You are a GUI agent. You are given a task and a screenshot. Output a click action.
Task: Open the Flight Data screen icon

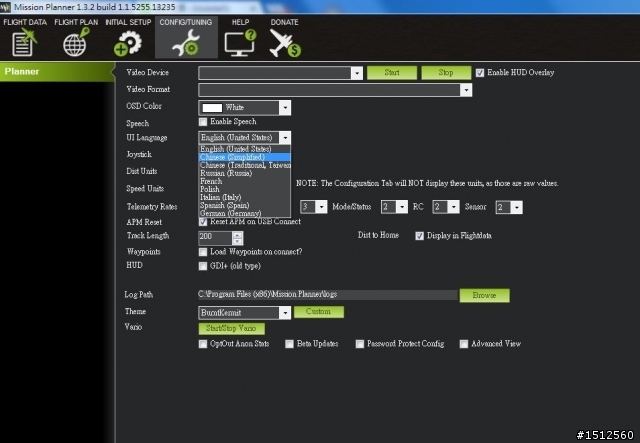tap(24, 42)
